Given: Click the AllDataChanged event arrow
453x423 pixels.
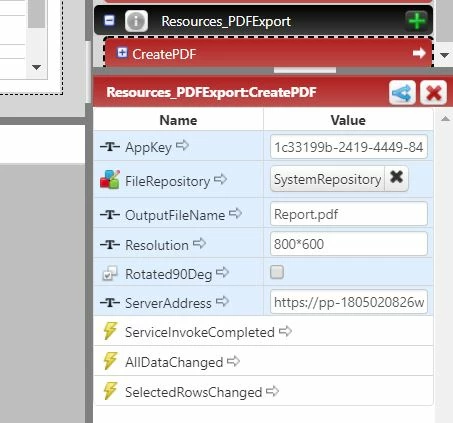Looking at the screenshot, I should point(233,361).
